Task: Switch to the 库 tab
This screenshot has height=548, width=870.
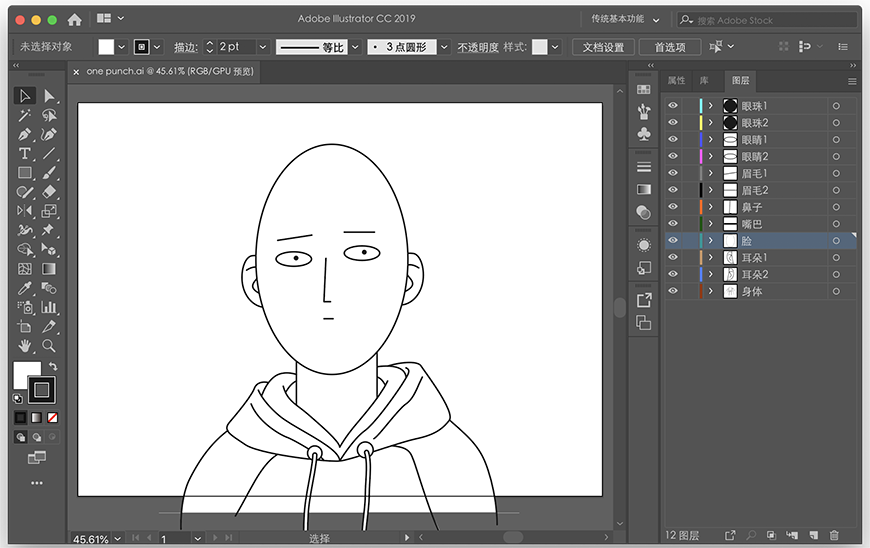Action: [x=704, y=81]
